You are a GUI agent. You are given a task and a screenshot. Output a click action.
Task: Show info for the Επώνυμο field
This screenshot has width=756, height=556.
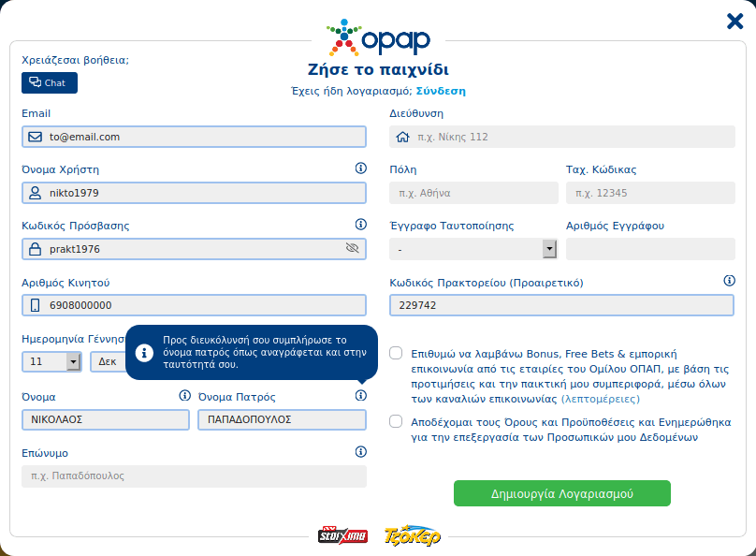(x=360, y=452)
